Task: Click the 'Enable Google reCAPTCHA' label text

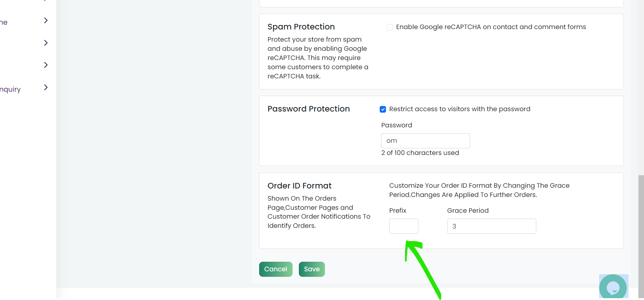Action: (x=491, y=27)
